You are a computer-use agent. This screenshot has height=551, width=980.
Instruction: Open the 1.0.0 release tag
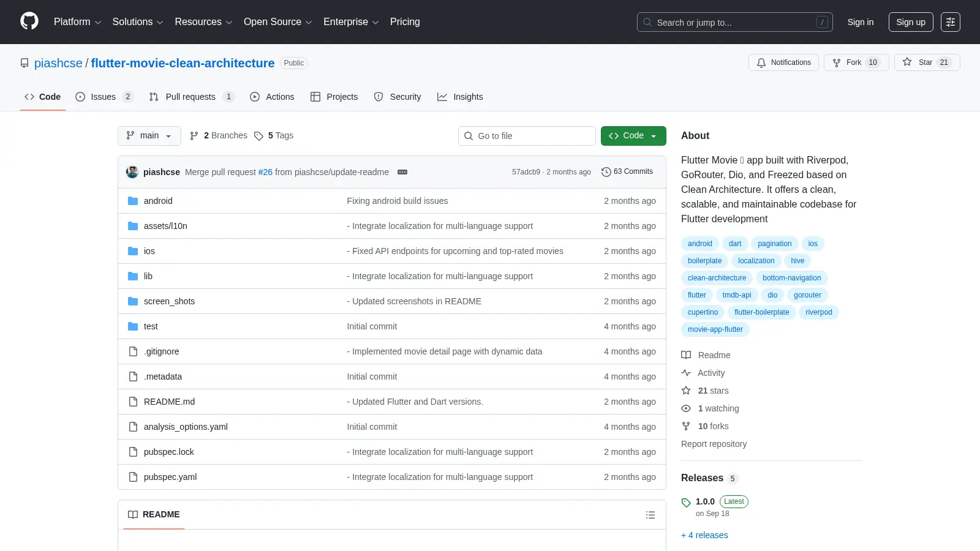pyautogui.click(x=705, y=501)
